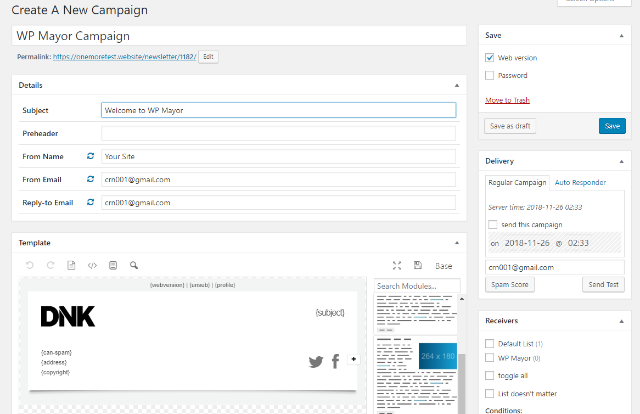This screenshot has width=640, height=414.
Task: Refresh the Reply-to Email field value
Action: coord(91,202)
